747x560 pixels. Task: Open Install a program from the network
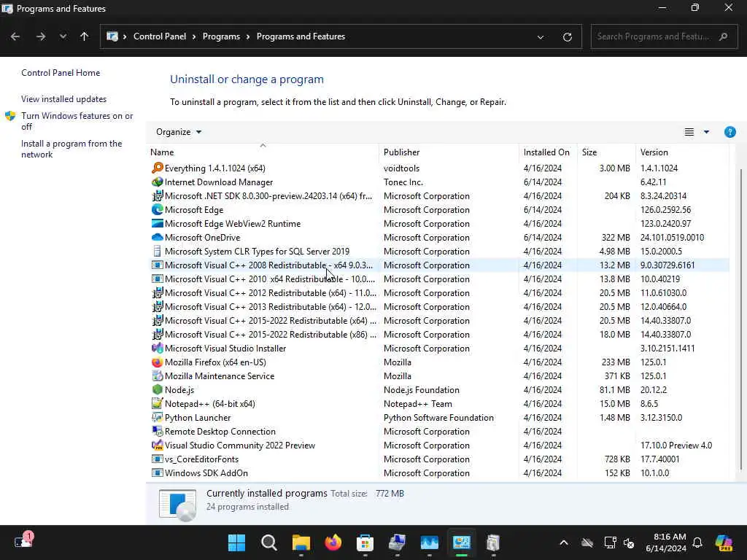tap(71, 149)
